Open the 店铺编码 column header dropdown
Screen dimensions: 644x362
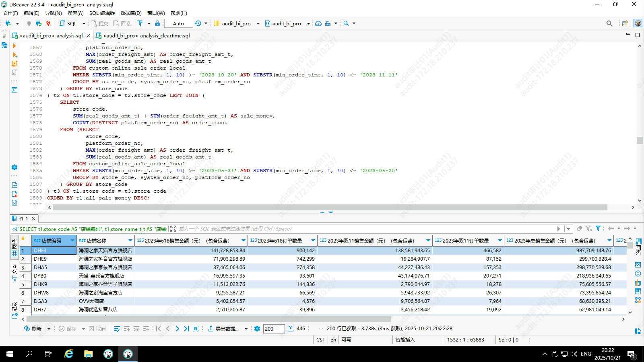click(x=72, y=241)
